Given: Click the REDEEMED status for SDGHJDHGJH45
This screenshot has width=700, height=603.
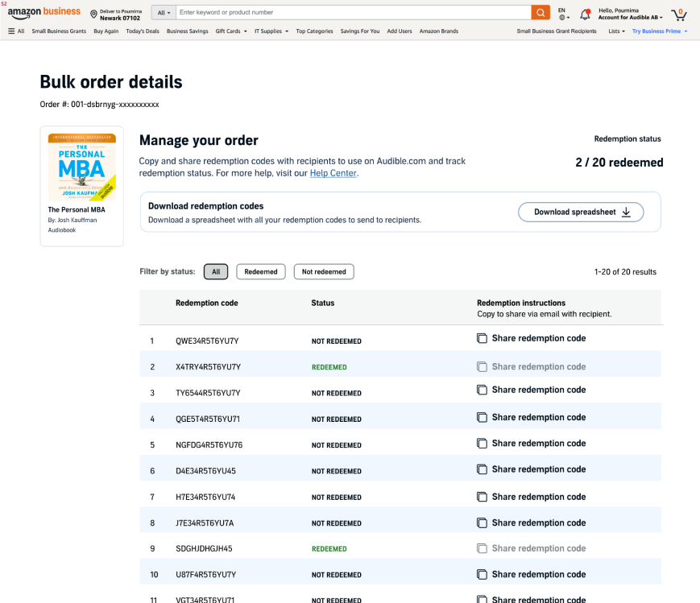Looking at the screenshot, I should coord(329,549).
